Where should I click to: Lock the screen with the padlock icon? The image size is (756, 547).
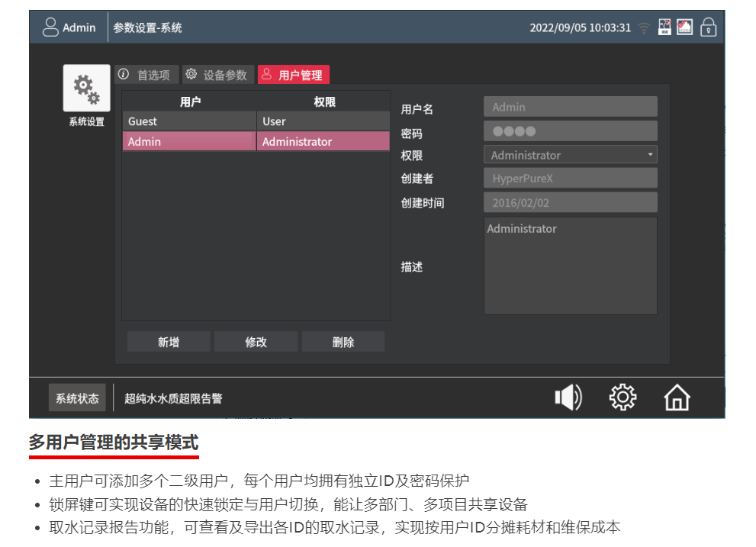(x=708, y=27)
